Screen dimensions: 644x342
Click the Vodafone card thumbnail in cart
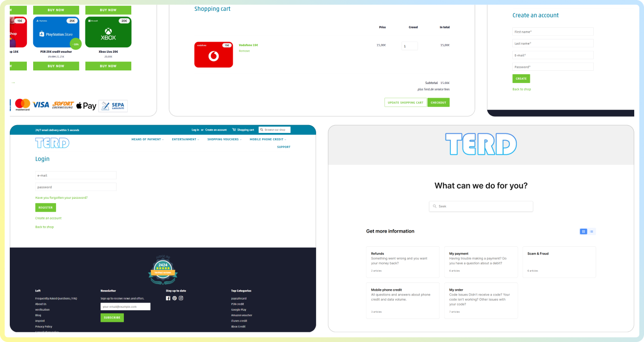[213, 54]
